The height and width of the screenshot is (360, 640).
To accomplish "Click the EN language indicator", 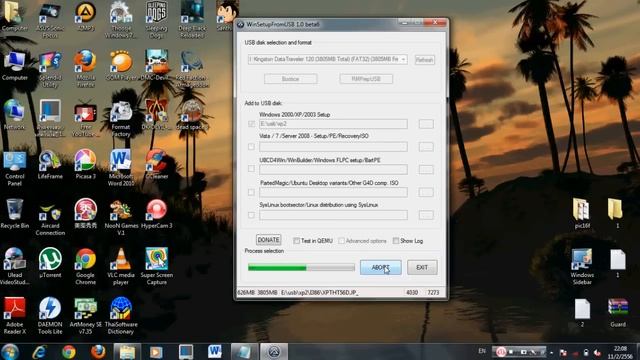I will click(x=482, y=351).
